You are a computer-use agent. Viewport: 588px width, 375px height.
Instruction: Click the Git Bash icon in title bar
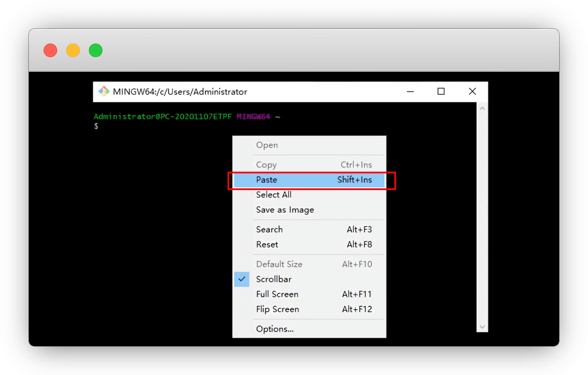coord(104,92)
